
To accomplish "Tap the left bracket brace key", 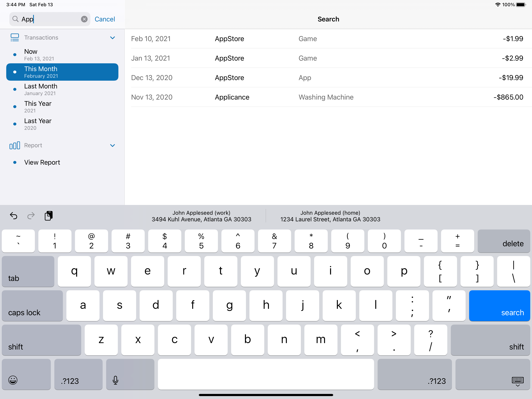I will [440, 271].
